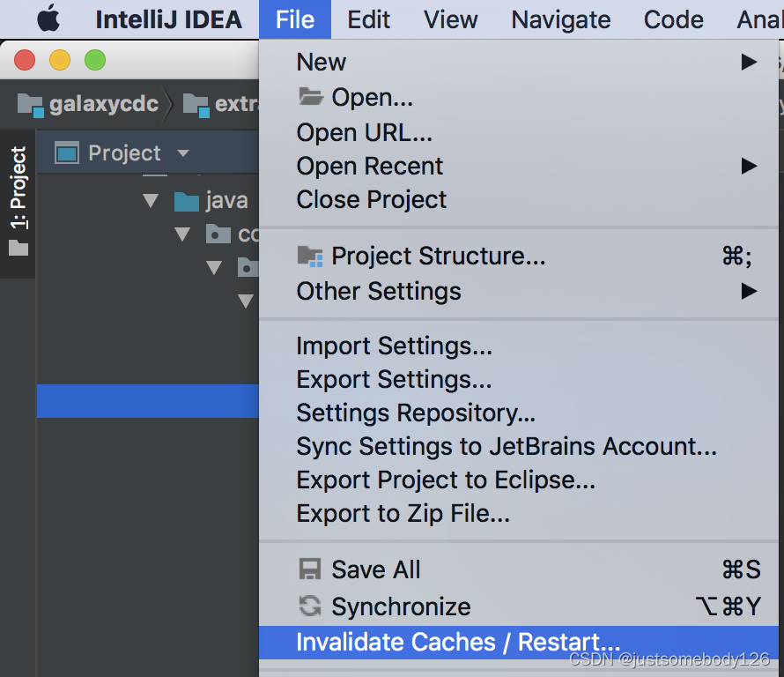
Task: Click galaxycdc in the breadcrumb bar
Action: pos(104,104)
